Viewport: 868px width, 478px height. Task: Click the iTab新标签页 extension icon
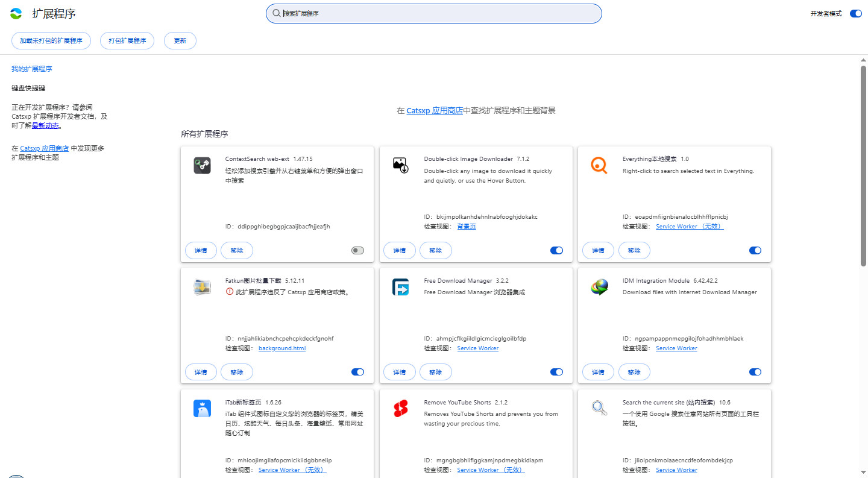point(202,409)
